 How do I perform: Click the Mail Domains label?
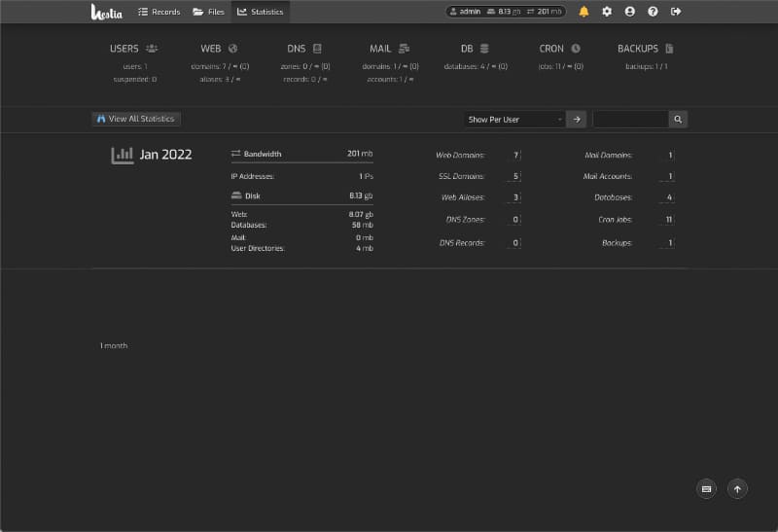tap(609, 156)
